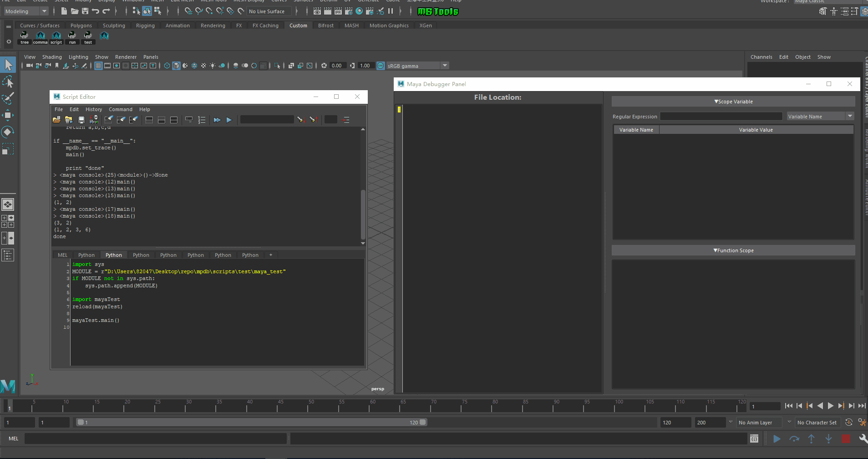Toggle show input only layout
Screen dimensions: 868x459
[161, 120]
